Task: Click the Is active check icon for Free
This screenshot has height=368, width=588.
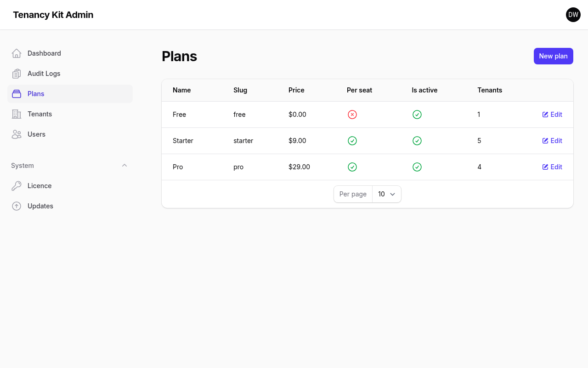Action: click(417, 115)
